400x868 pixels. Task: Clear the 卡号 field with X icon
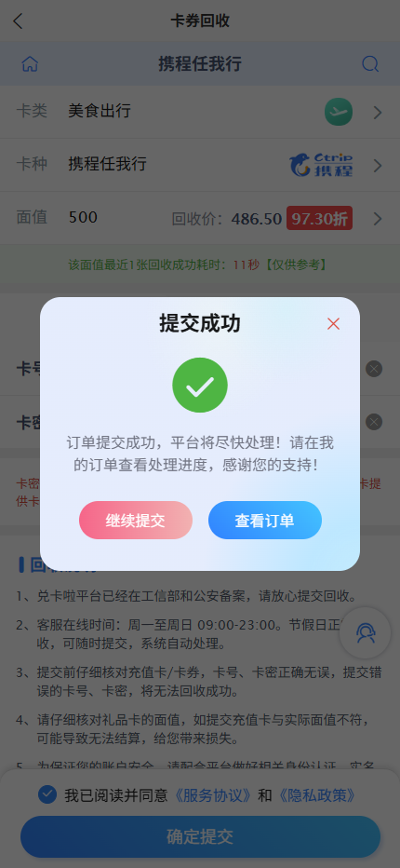click(374, 369)
